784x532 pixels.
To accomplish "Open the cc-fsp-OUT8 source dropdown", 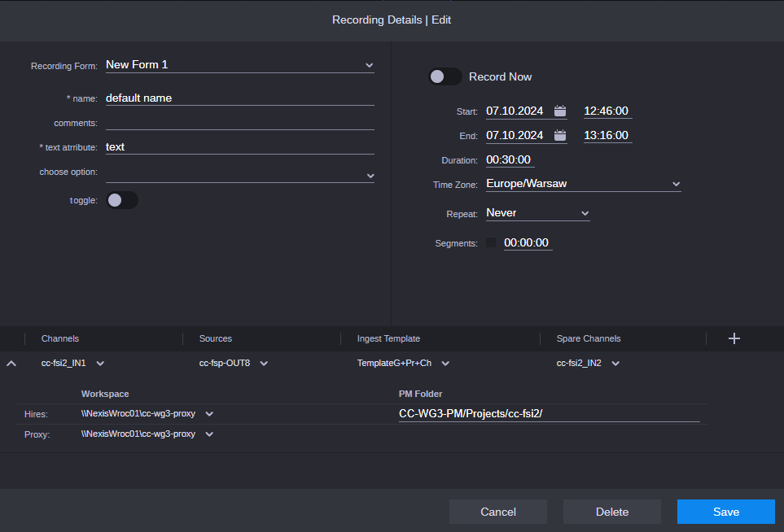I will coord(264,364).
